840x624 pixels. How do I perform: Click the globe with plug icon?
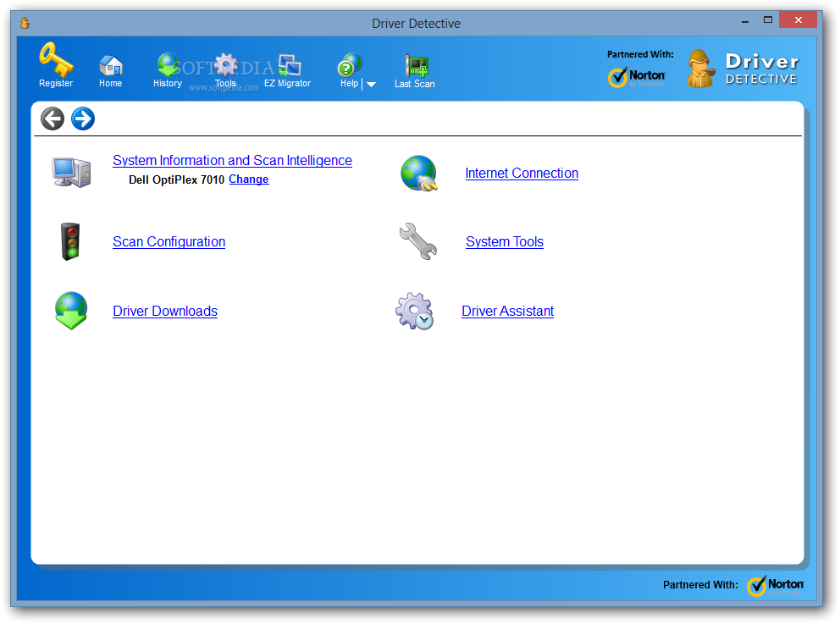click(x=419, y=173)
